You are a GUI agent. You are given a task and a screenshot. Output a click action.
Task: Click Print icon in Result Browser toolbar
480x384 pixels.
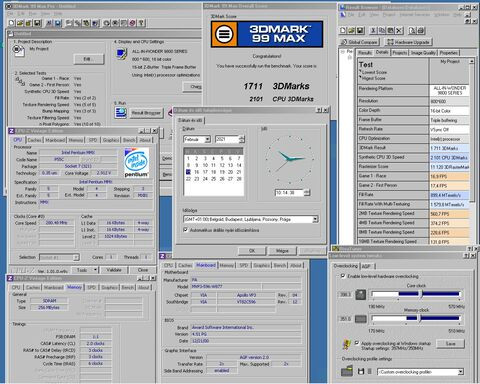tap(421, 31)
